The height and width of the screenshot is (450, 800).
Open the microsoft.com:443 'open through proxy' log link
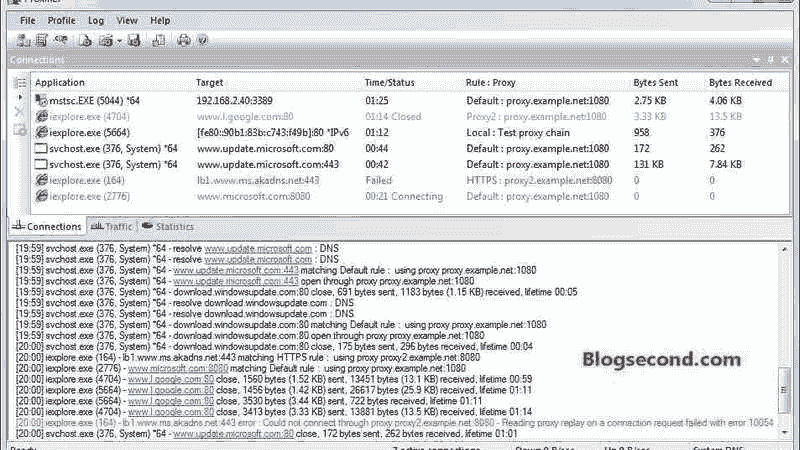(236, 281)
